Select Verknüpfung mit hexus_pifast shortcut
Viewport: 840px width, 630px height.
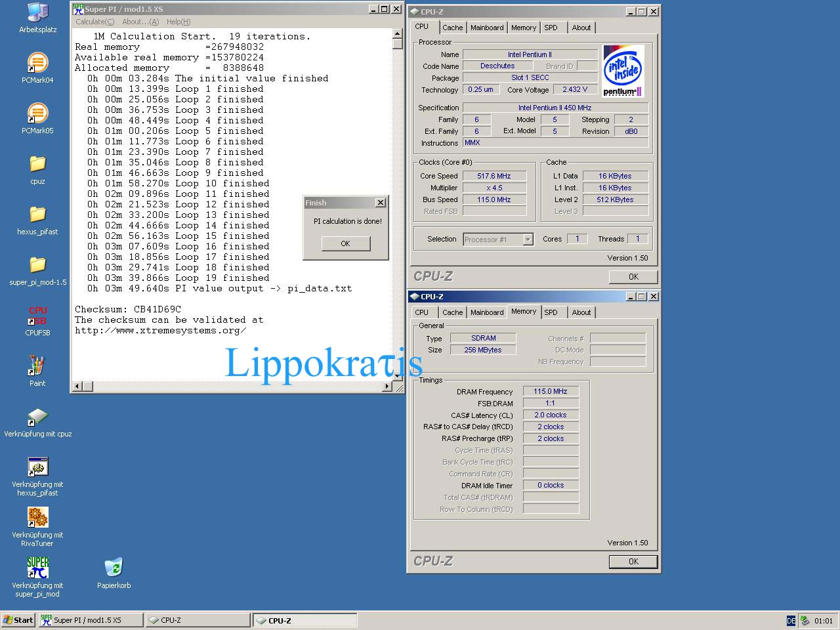click(37, 477)
